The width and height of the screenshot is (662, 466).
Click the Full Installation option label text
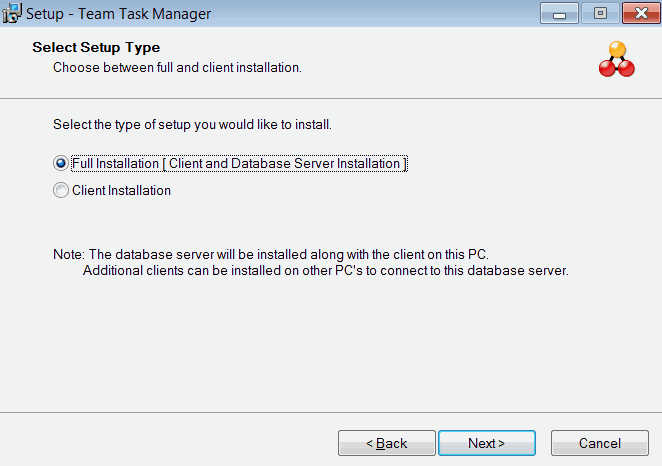click(x=239, y=164)
